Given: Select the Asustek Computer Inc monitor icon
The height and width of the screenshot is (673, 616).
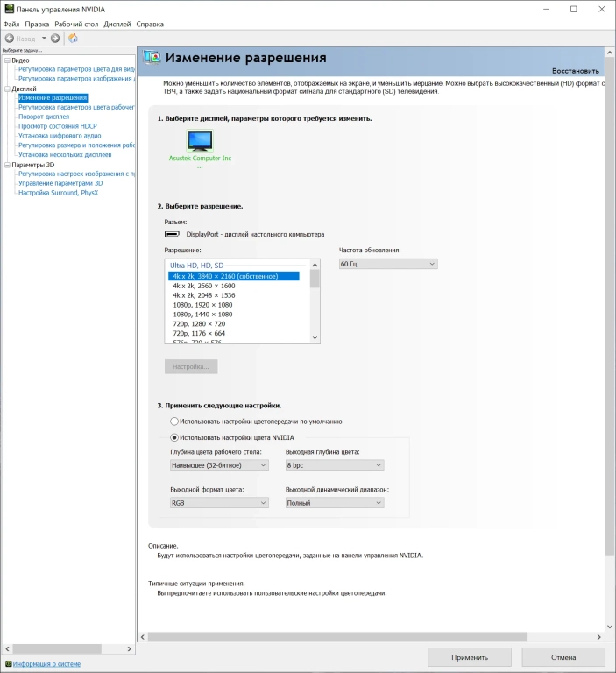Looking at the screenshot, I should [x=200, y=140].
